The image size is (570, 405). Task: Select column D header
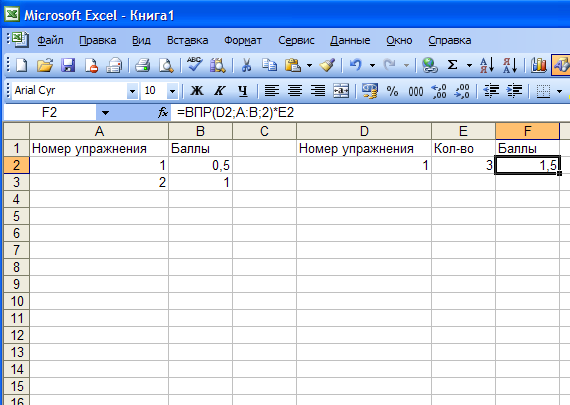coord(364,131)
